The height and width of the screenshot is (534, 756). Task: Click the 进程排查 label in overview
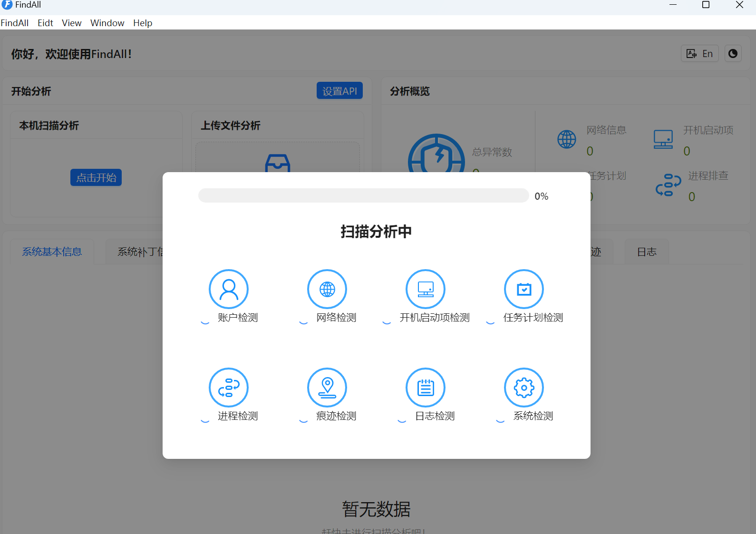tap(708, 176)
